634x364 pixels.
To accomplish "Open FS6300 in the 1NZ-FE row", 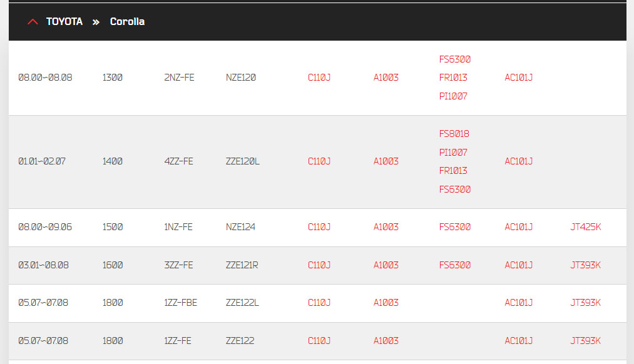I will (x=455, y=227).
